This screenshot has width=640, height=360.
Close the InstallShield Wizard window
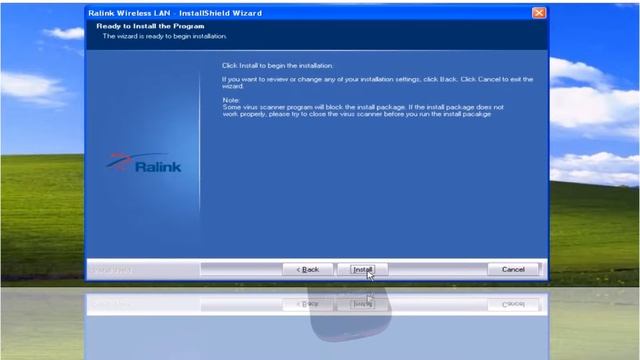pyautogui.click(x=539, y=13)
